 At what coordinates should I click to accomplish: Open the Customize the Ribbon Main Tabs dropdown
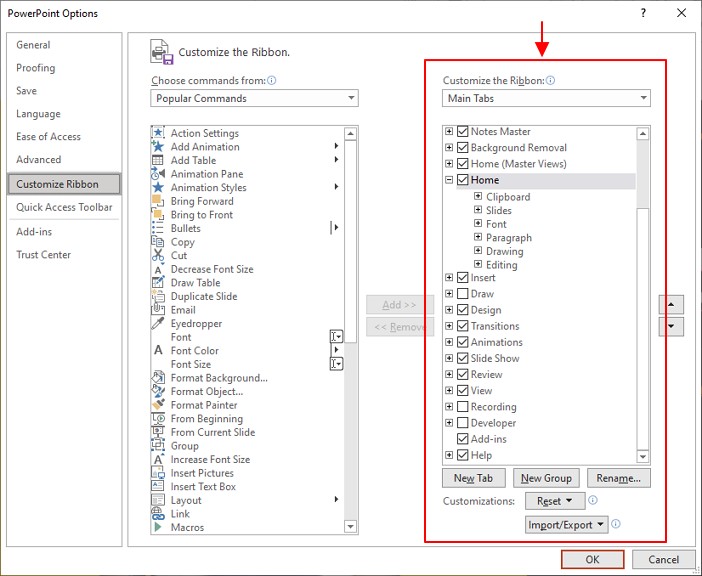[546, 98]
